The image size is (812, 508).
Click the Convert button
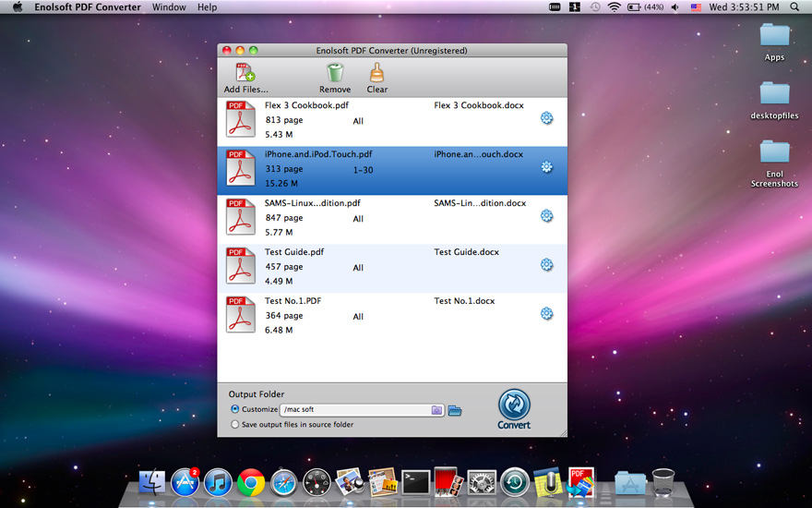coord(514,408)
